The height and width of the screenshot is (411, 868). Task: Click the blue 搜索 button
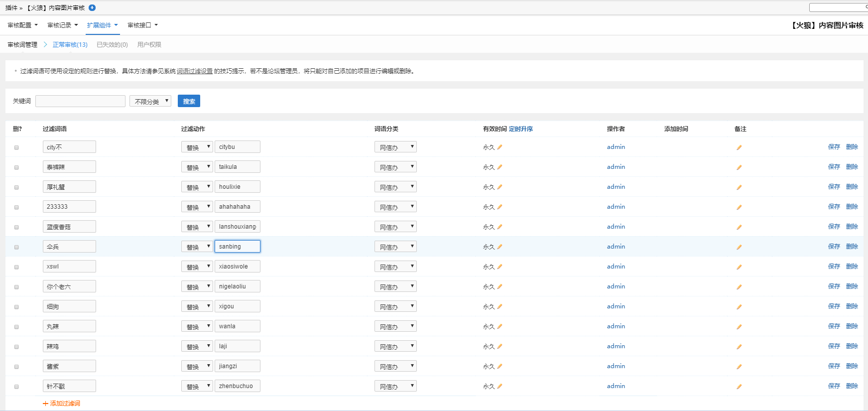[x=189, y=101]
